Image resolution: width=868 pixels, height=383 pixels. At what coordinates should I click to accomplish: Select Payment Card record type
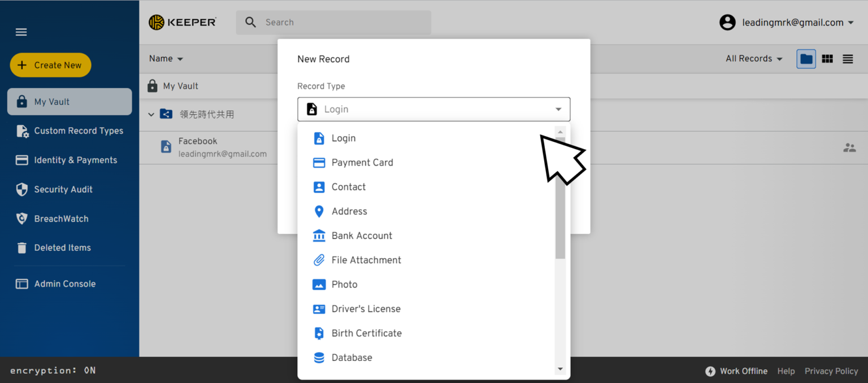click(362, 163)
